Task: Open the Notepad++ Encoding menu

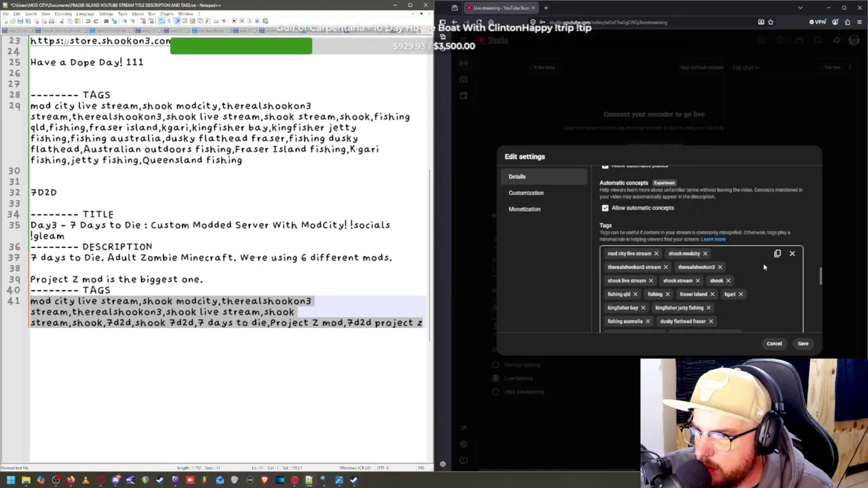Action: click(x=63, y=14)
